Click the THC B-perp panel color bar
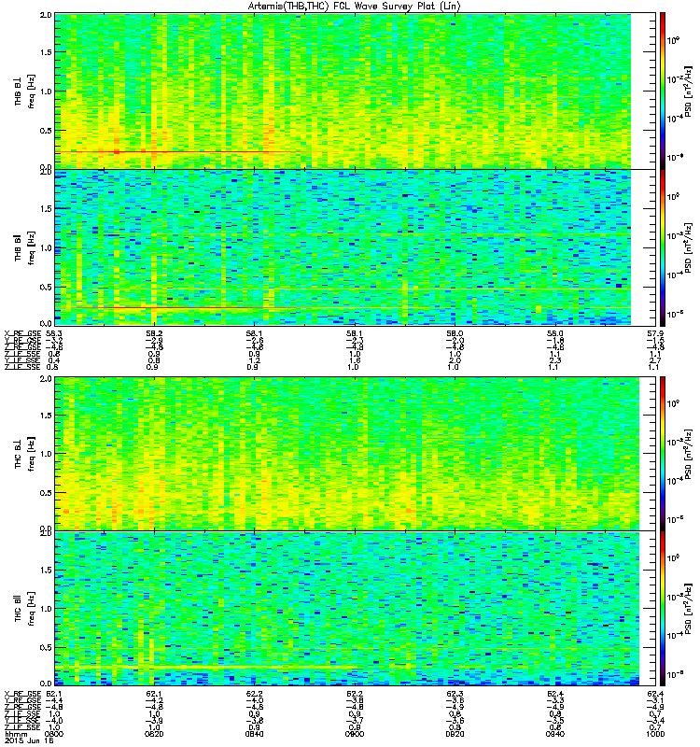The width and height of the screenshot is (700, 747). coord(662,454)
